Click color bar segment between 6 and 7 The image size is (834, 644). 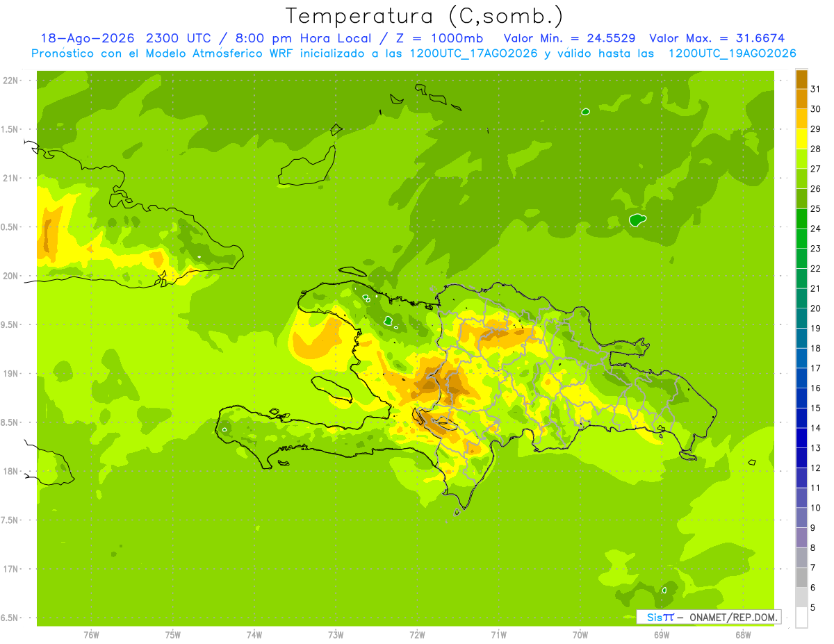coord(801,577)
